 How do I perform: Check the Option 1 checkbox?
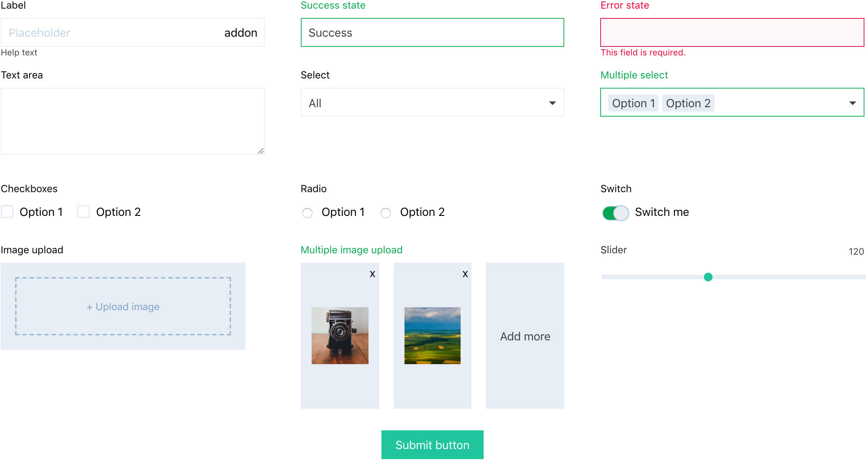tap(8, 212)
